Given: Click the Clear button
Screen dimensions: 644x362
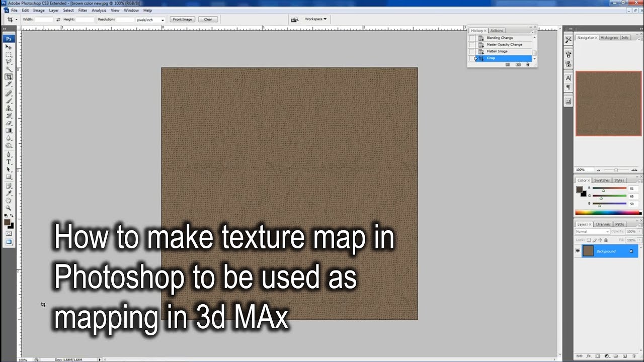Looking at the screenshot, I should [x=208, y=20].
